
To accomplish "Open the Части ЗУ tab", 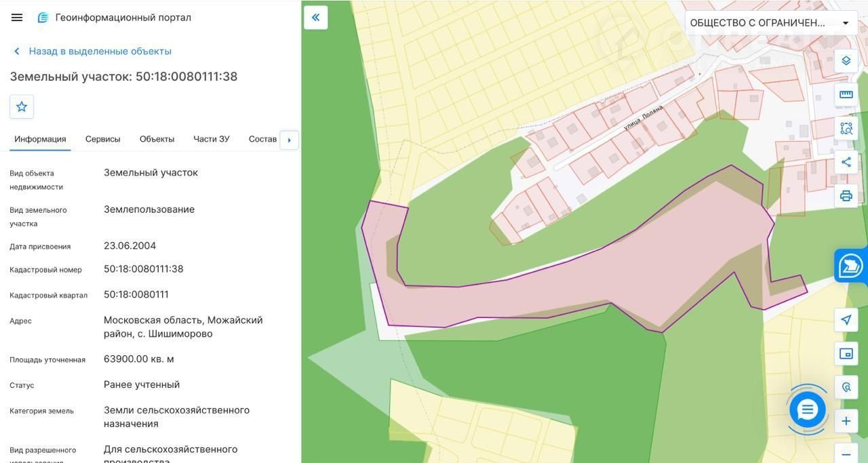I will pos(211,139).
